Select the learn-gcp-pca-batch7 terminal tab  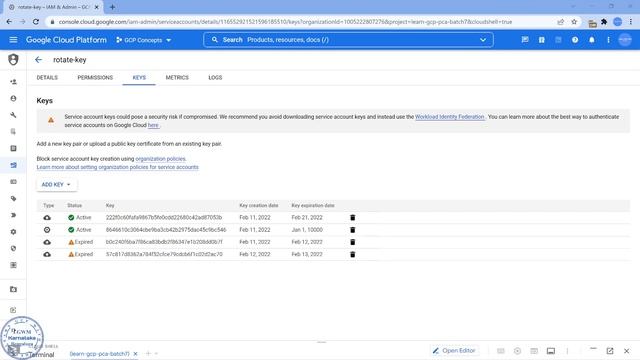click(x=99, y=354)
